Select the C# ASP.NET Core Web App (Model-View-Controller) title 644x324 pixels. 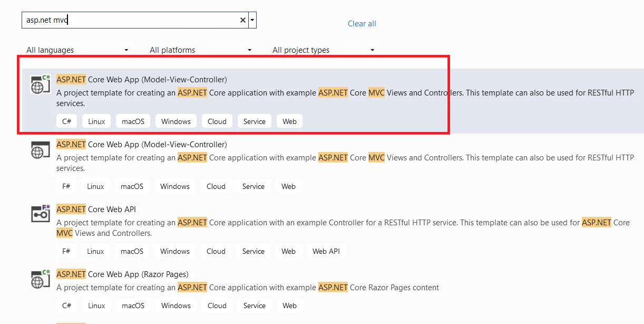(x=142, y=80)
